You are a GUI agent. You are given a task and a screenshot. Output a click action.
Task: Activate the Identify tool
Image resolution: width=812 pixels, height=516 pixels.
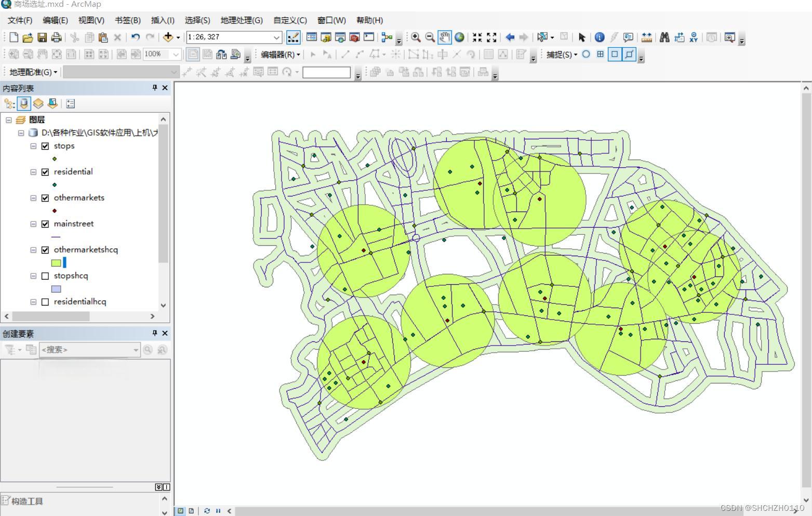[x=600, y=37]
